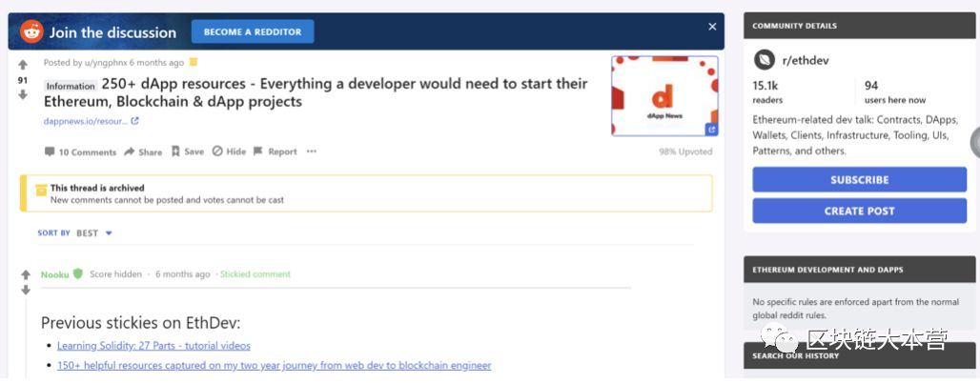980x383 pixels.
Task: Click the 98% Upvoted text
Action: click(x=685, y=151)
